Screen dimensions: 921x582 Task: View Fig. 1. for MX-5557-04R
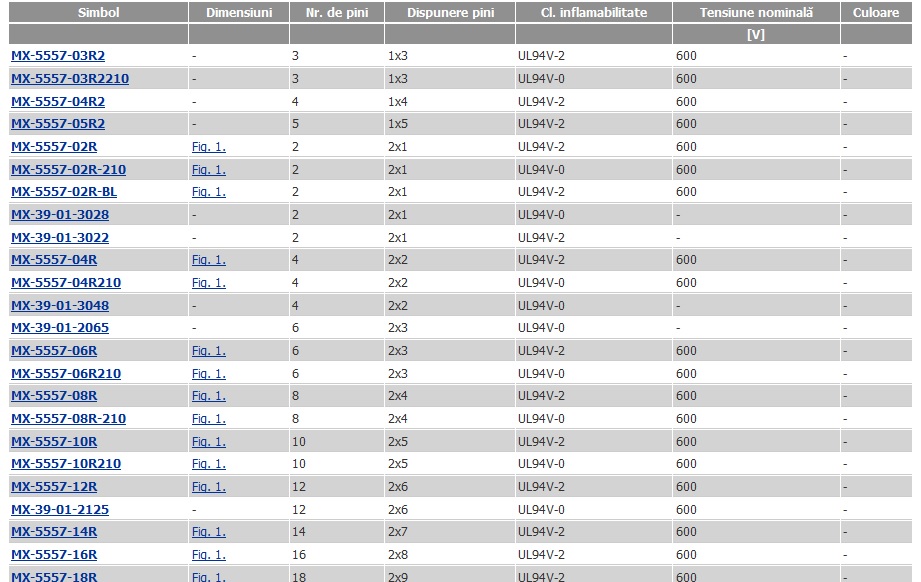[209, 260]
